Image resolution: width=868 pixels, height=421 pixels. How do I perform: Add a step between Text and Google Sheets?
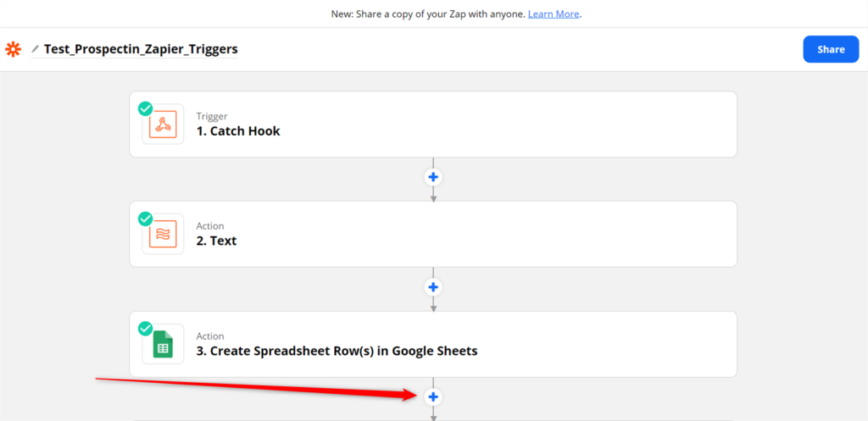433,287
